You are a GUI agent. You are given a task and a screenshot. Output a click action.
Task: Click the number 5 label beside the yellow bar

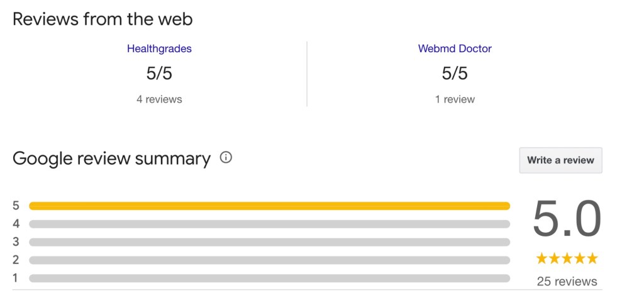click(16, 206)
